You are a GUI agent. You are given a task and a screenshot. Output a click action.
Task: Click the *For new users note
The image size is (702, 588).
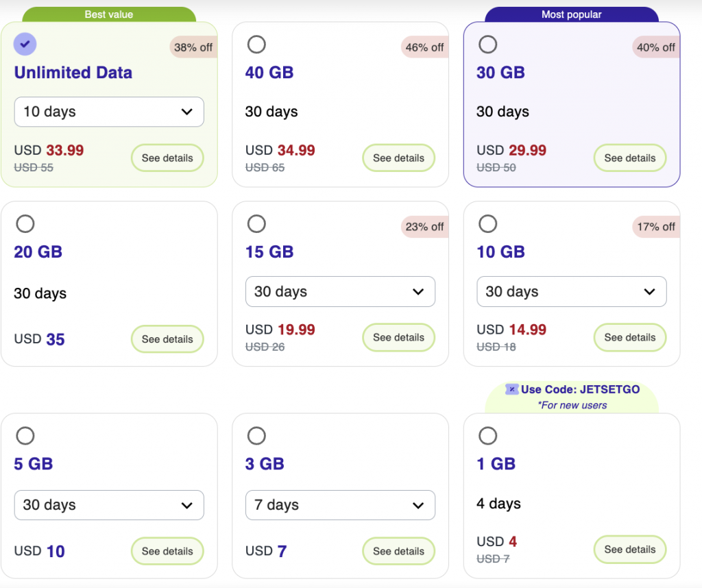click(x=572, y=406)
